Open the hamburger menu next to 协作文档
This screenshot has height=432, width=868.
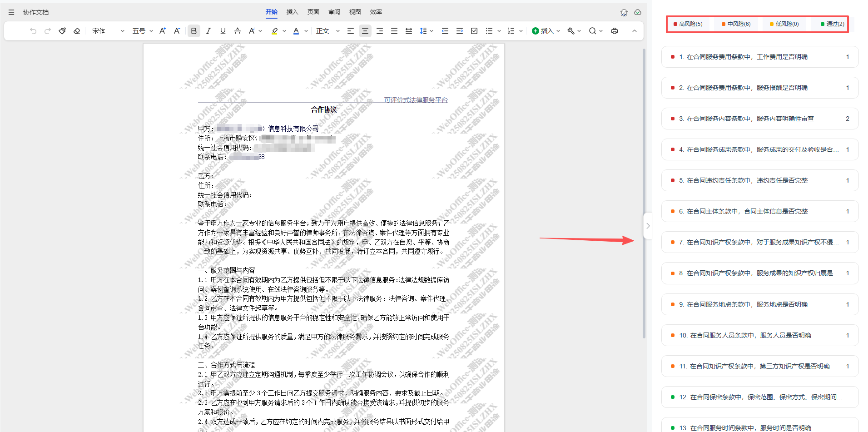click(x=11, y=12)
